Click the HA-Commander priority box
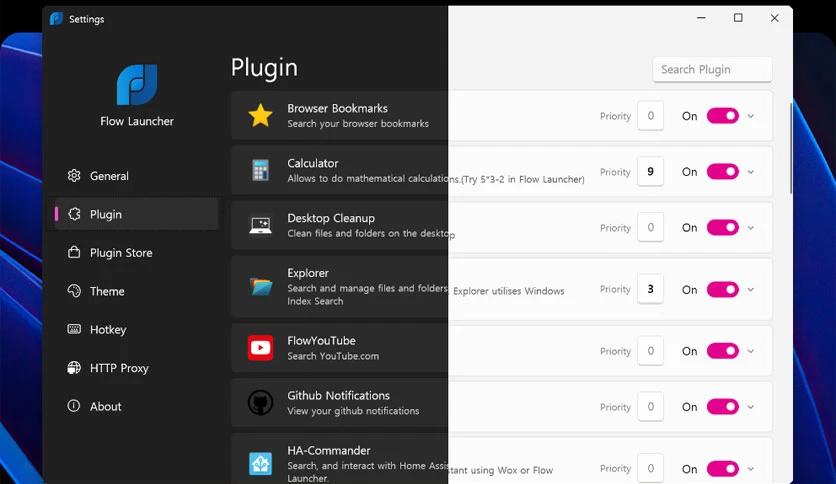 click(650, 468)
